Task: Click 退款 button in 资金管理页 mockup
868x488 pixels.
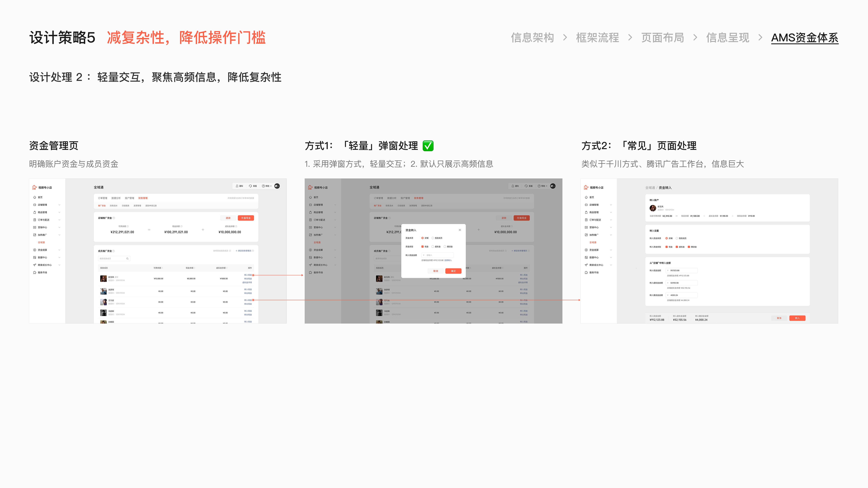Action: [228, 218]
